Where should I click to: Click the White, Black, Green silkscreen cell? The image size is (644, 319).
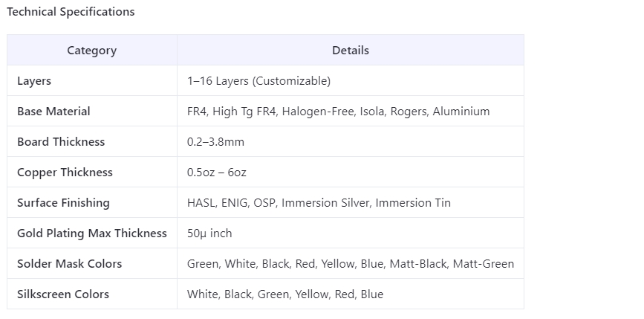coord(351,294)
